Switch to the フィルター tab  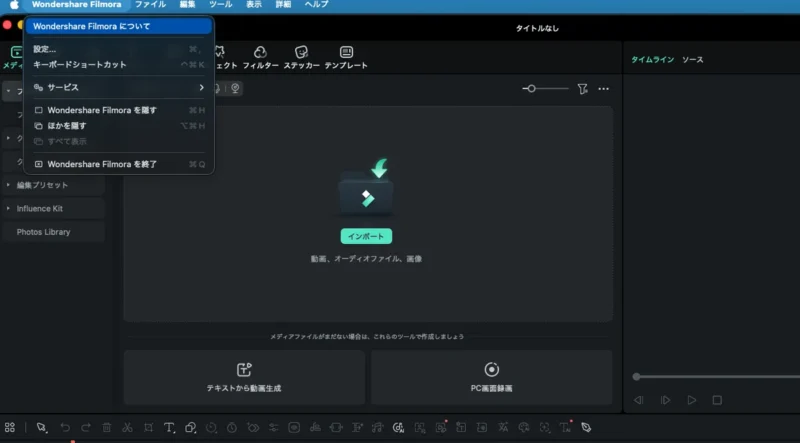pyautogui.click(x=260, y=57)
